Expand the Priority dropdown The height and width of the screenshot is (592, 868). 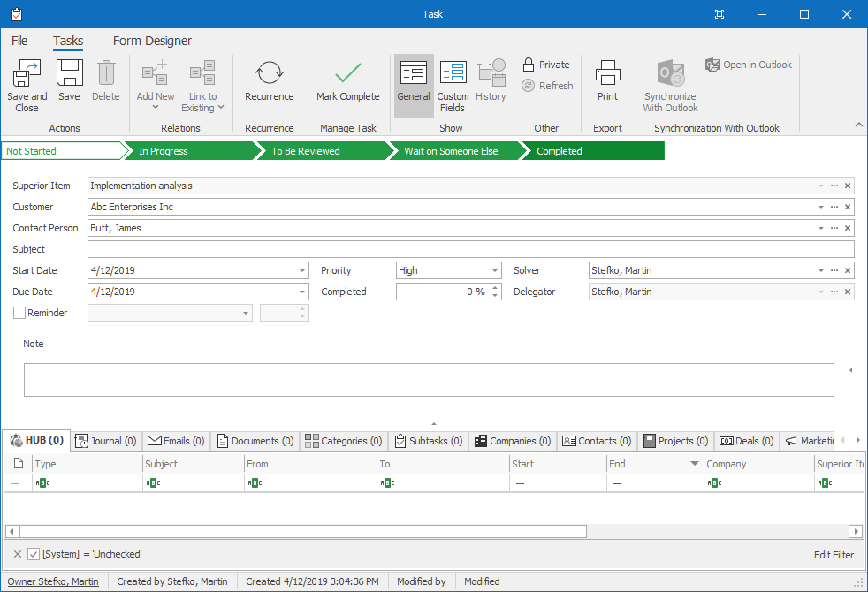(494, 270)
